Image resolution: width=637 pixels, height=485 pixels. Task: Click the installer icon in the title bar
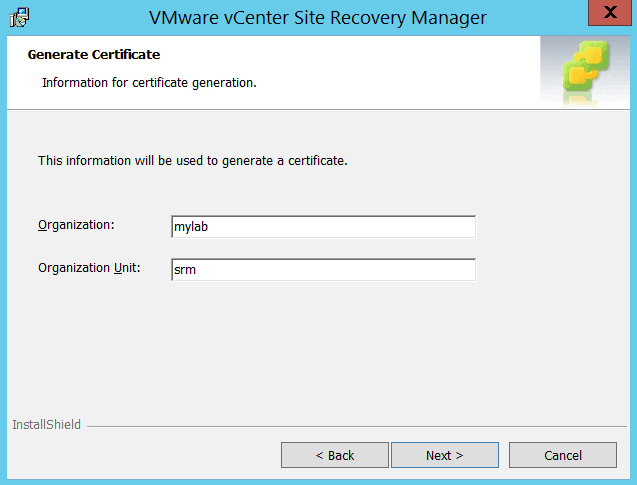pyautogui.click(x=19, y=17)
